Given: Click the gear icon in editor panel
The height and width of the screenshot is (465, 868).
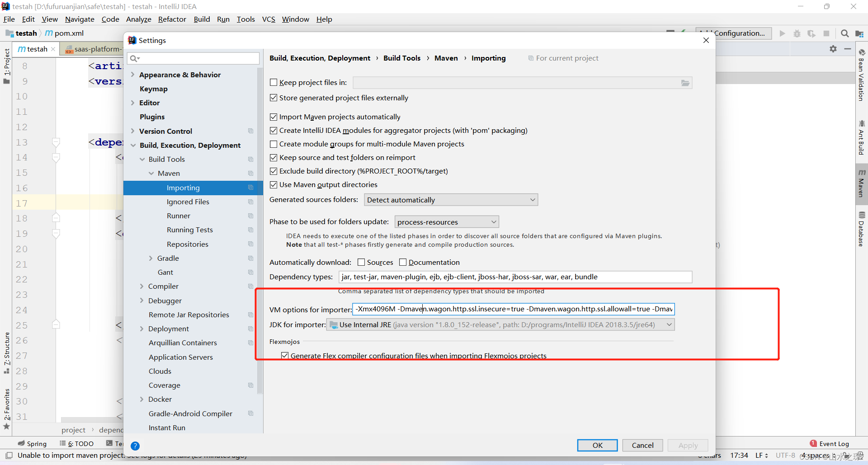Looking at the screenshot, I should (833, 49).
